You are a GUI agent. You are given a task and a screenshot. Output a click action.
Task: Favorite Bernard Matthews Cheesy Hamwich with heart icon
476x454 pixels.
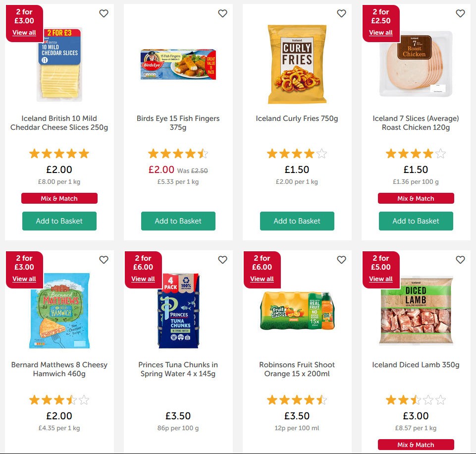tap(104, 260)
